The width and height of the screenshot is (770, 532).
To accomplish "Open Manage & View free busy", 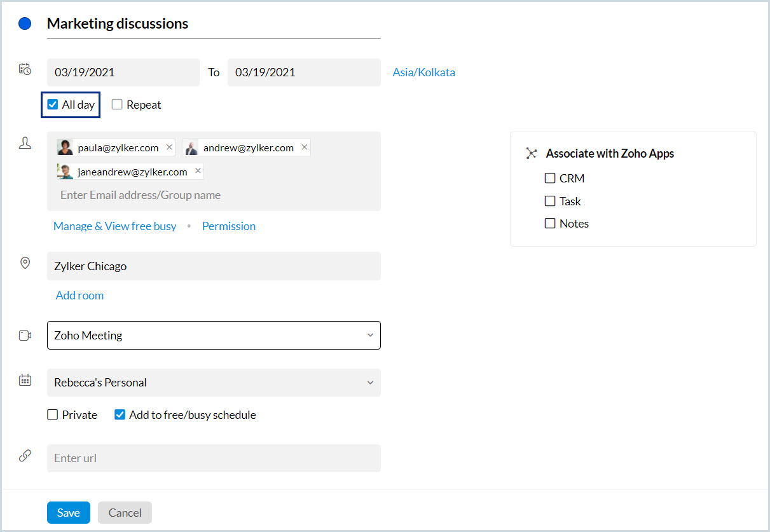I will [x=114, y=226].
